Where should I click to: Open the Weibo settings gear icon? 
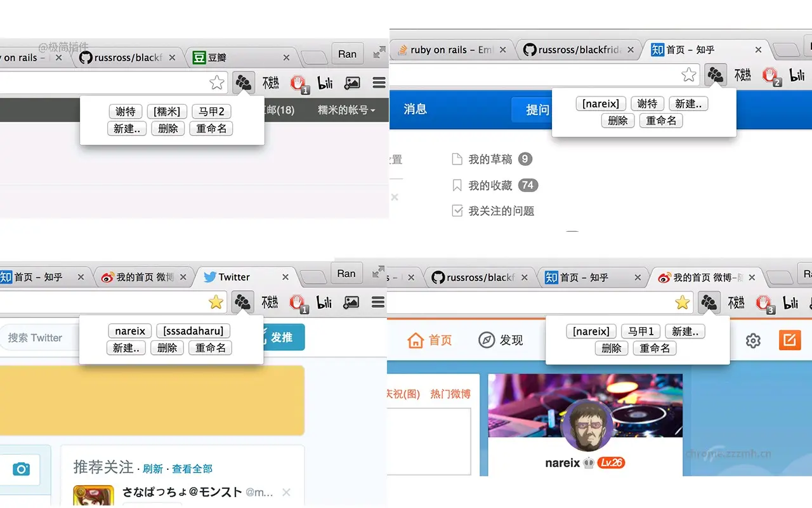tap(753, 340)
